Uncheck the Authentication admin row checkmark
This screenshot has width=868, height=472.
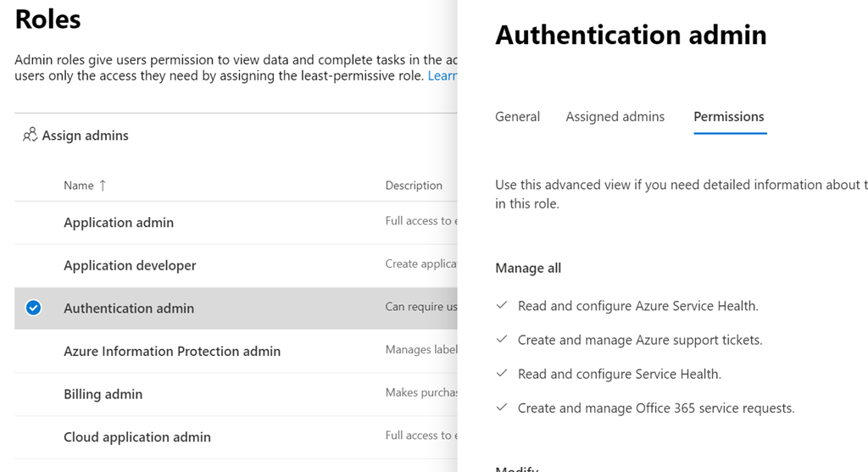point(33,308)
